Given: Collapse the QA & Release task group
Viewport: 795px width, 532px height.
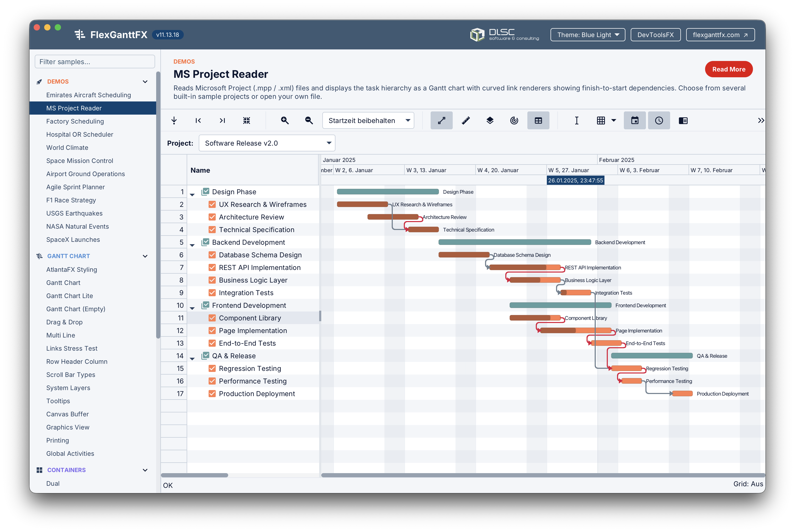Looking at the screenshot, I should (x=192, y=359).
